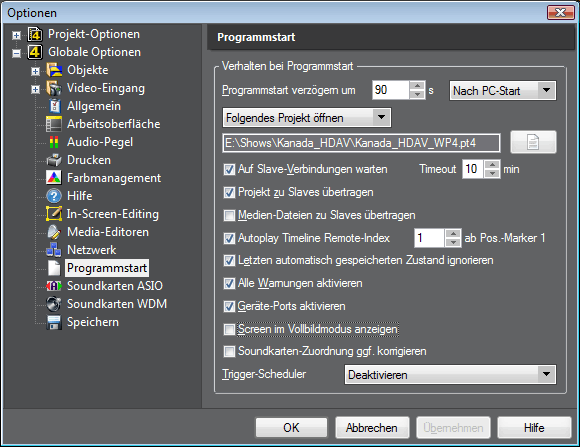Click the Soundkarten ASIO icon

click(54, 286)
